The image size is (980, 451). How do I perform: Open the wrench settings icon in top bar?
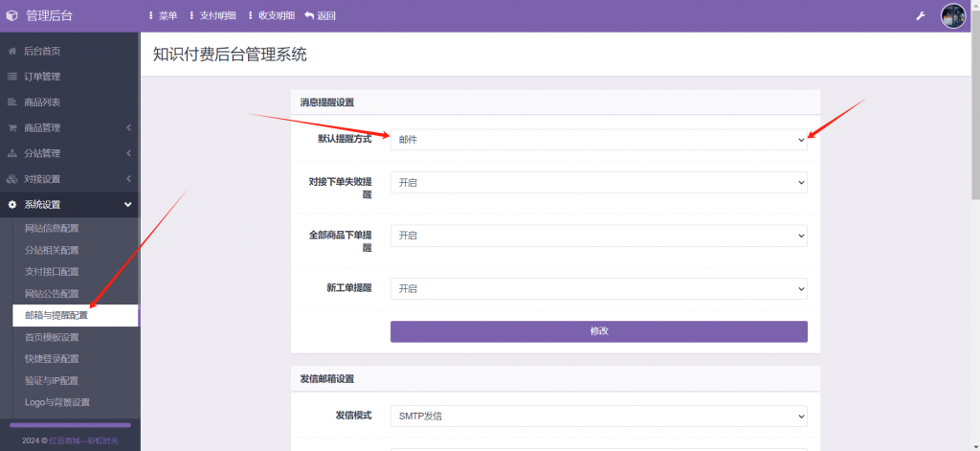[920, 15]
